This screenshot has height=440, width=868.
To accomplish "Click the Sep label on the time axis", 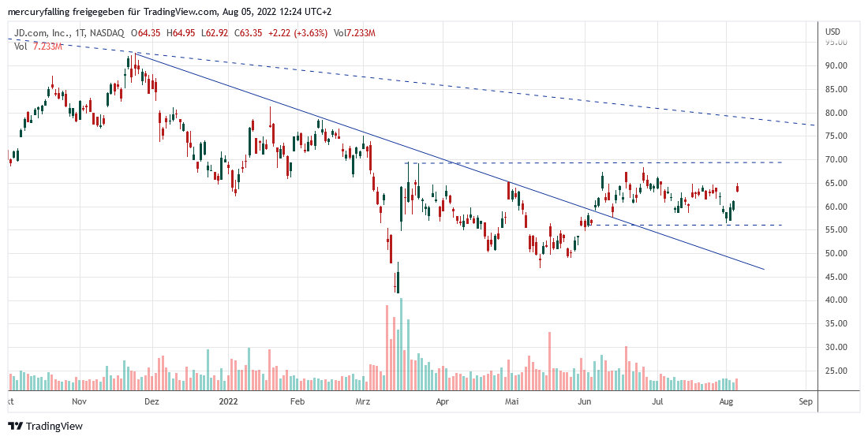I will coord(805,401).
